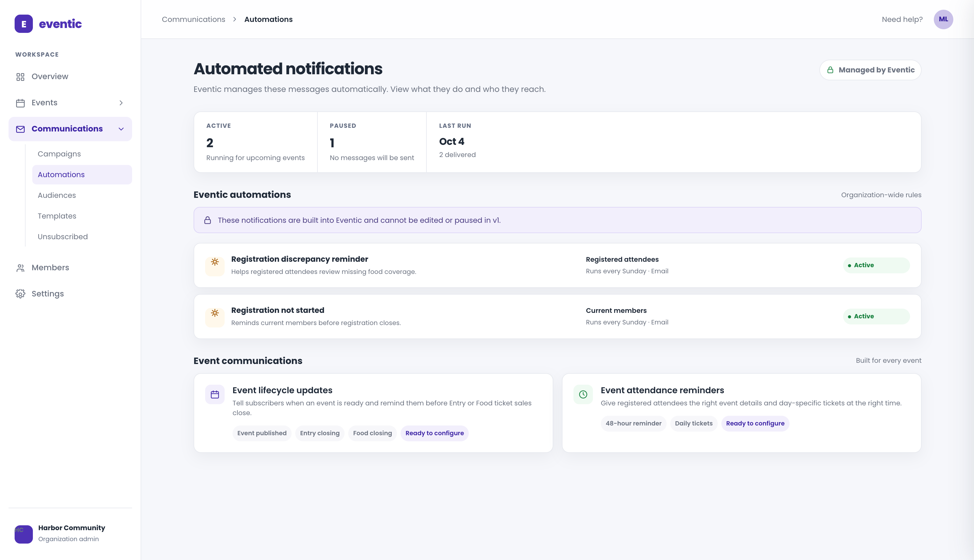Image resolution: width=974 pixels, height=560 pixels.
Task: Click the Overview grid icon
Action: (x=20, y=77)
